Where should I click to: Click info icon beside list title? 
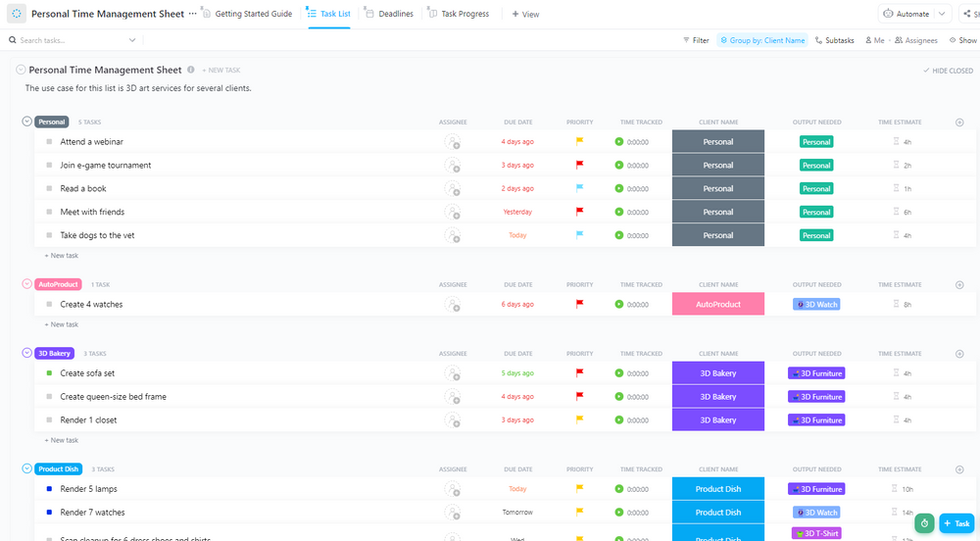pos(191,70)
